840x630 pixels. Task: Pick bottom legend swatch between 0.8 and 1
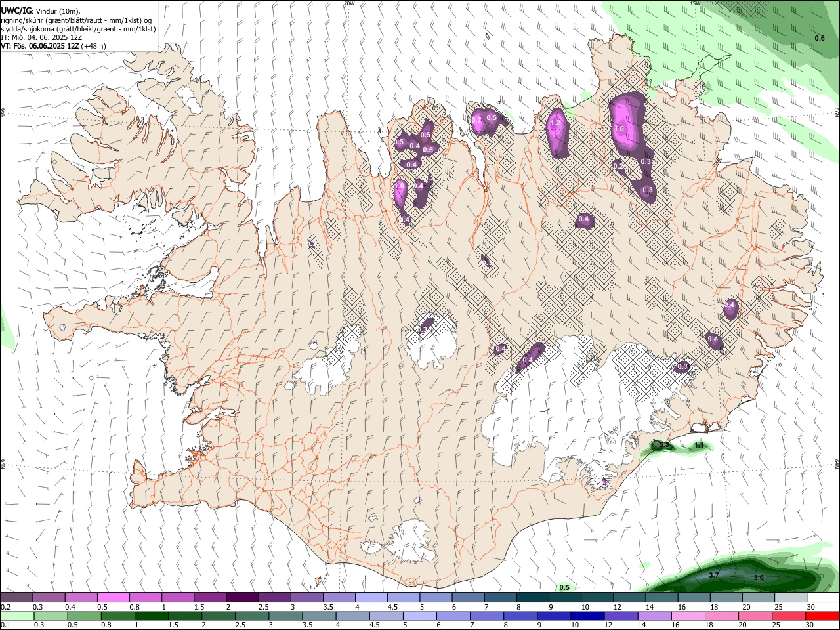click(118, 616)
